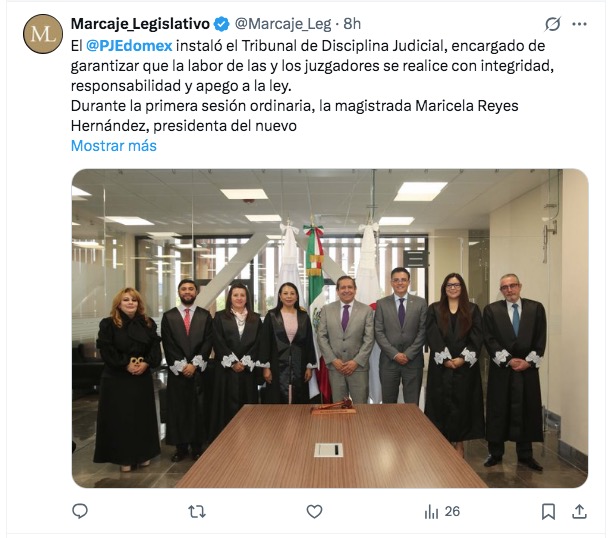The width and height of the screenshot is (609, 538).
Task: Bookmark this Marcaje_Legislativo tweet
Action: (548, 512)
